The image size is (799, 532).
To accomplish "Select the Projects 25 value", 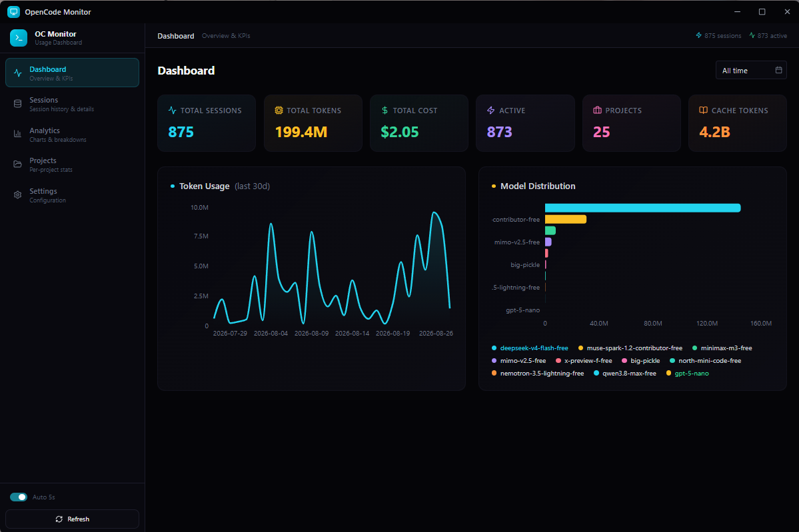I will click(x=601, y=133).
